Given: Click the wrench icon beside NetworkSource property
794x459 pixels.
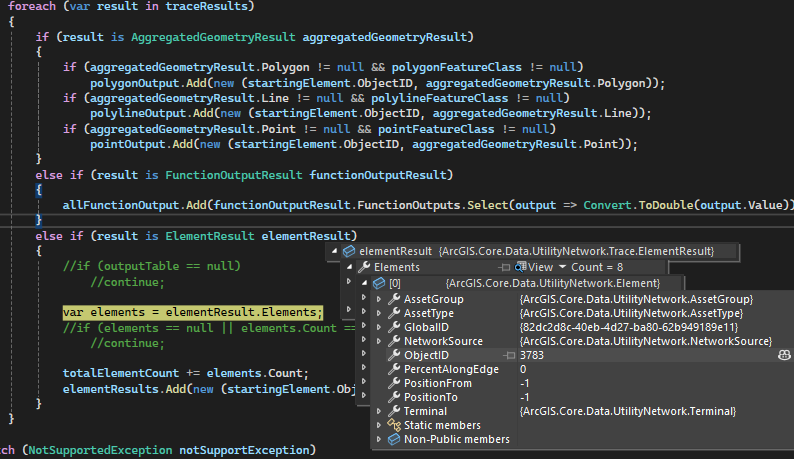Looking at the screenshot, I should [394, 341].
